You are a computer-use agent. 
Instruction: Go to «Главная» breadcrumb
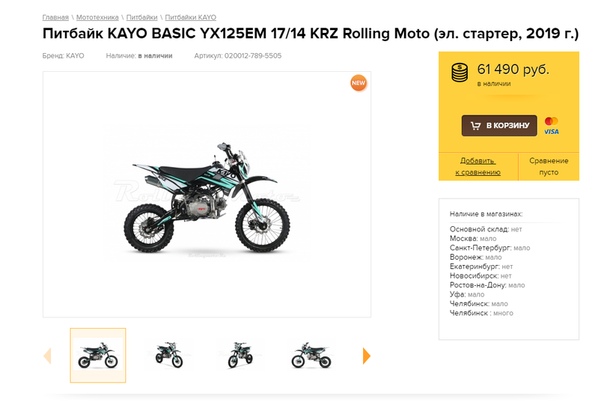(x=55, y=18)
